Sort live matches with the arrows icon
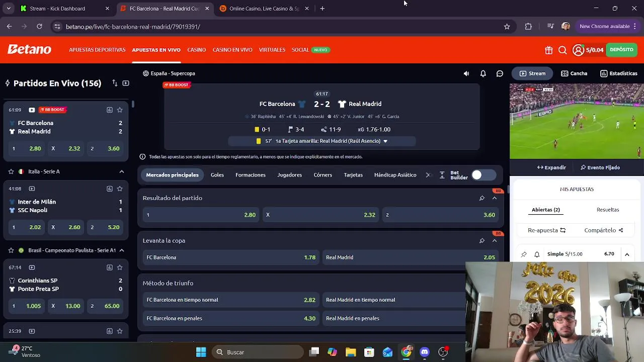 tap(115, 83)
